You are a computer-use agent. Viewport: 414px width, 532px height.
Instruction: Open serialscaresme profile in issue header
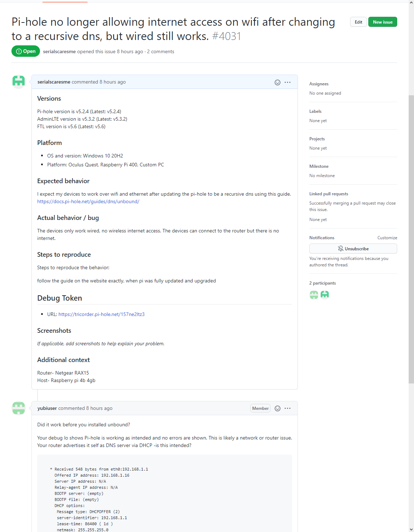pyautogui.click(x=59, y=52)
